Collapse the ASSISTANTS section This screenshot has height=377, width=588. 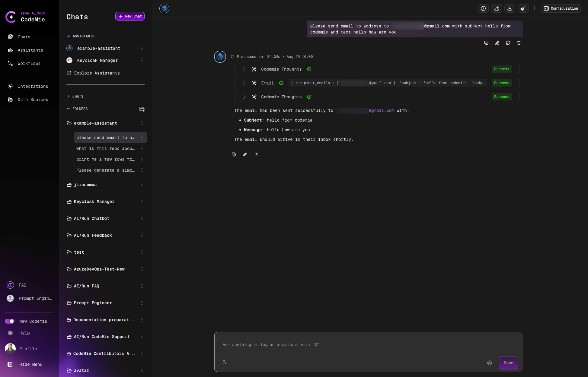(x=68, y=36)
